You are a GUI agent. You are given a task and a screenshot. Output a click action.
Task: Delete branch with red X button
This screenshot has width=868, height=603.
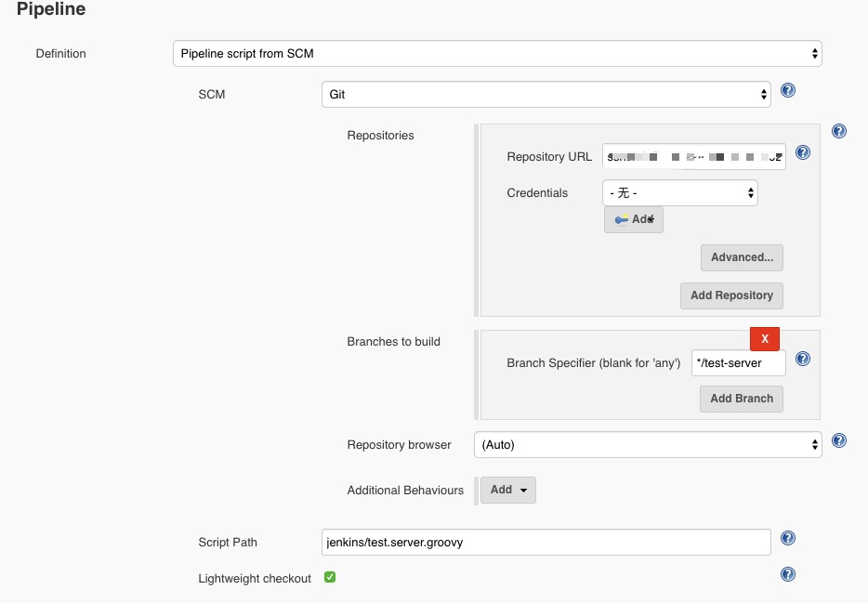pyautogui.click(x=765, y=339)
